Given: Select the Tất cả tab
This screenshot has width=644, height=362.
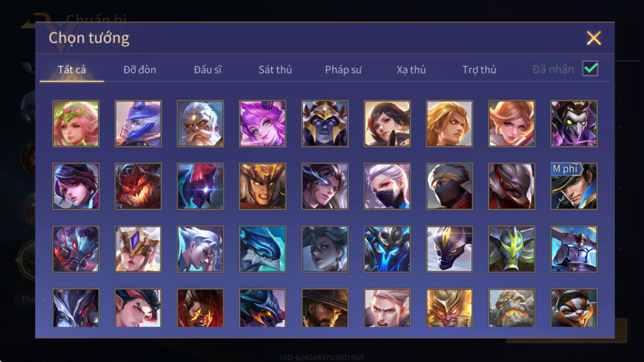Looking at the screenshot, I should pyautogui.click(x=72, y=70).
